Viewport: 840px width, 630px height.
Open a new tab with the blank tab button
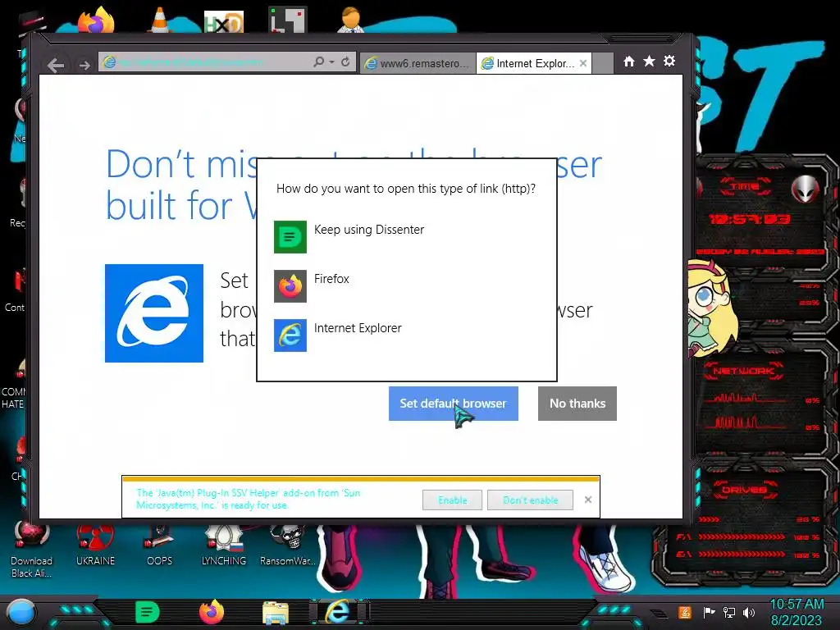tap(603, 63)
